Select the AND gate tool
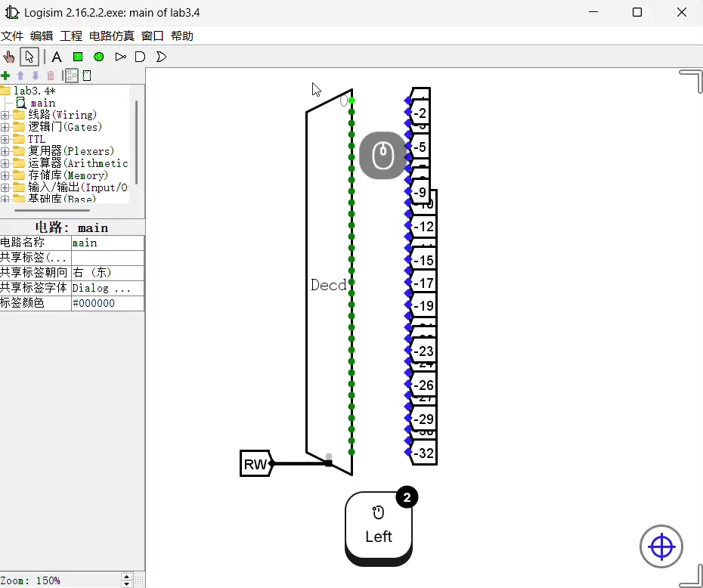This screenshot has height=588, width=703. click(x=140, y=57)
